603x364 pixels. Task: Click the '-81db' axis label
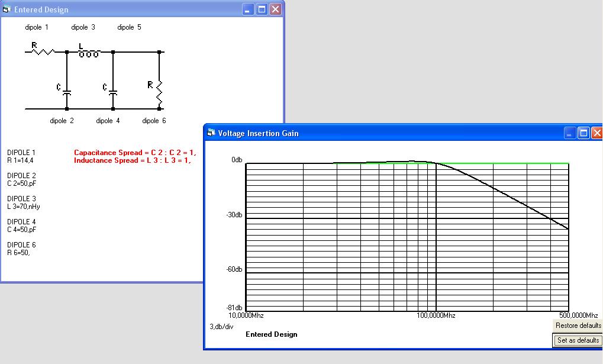point(234,308)
